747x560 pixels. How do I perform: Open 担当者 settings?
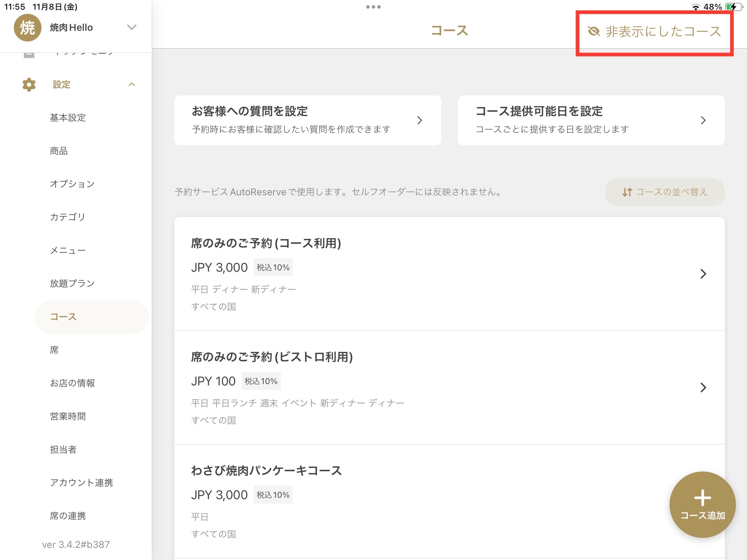click(63, 450)
